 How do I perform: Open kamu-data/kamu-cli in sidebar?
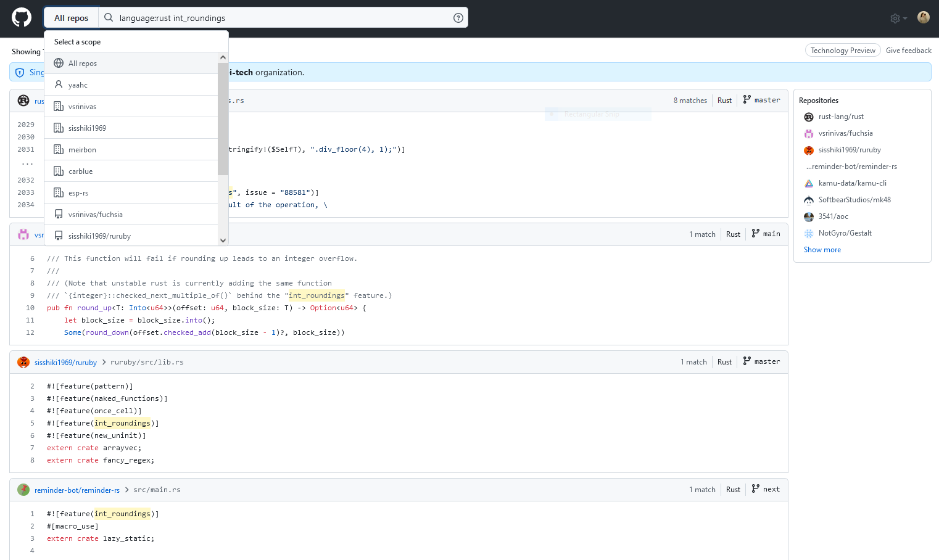click(852, 183)
